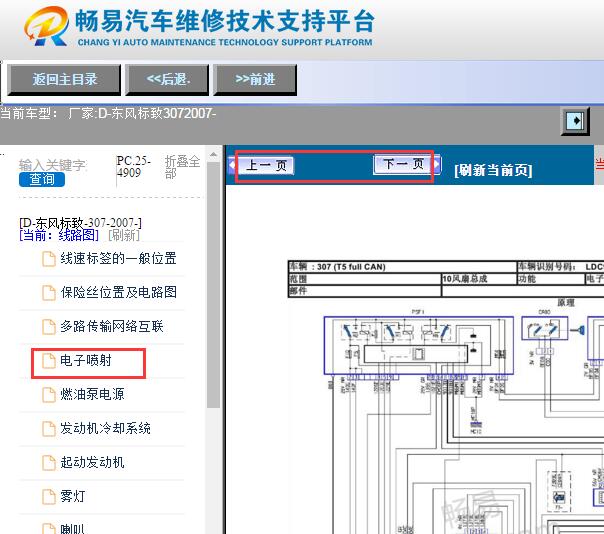Click document icon beside 发动机冷却系统
604x534 pixels.
tap(49, 428)
